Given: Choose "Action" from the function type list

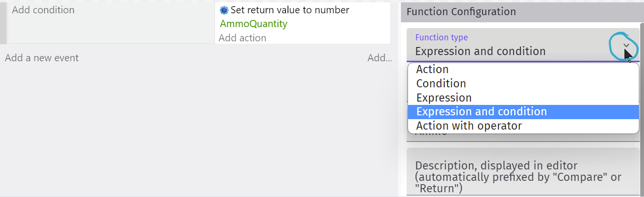Looking at the screenshot, I should pyautogui.click(x=432, y=69).
